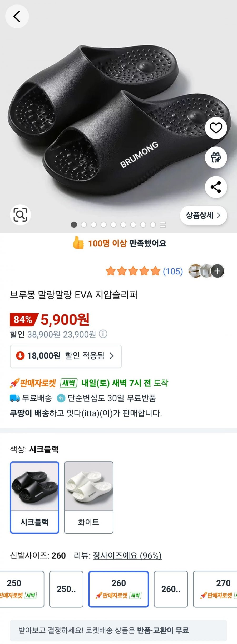The image size is (237, 644).
Task: Expand the truncated 260.. size option
Action: click(171, 589)
